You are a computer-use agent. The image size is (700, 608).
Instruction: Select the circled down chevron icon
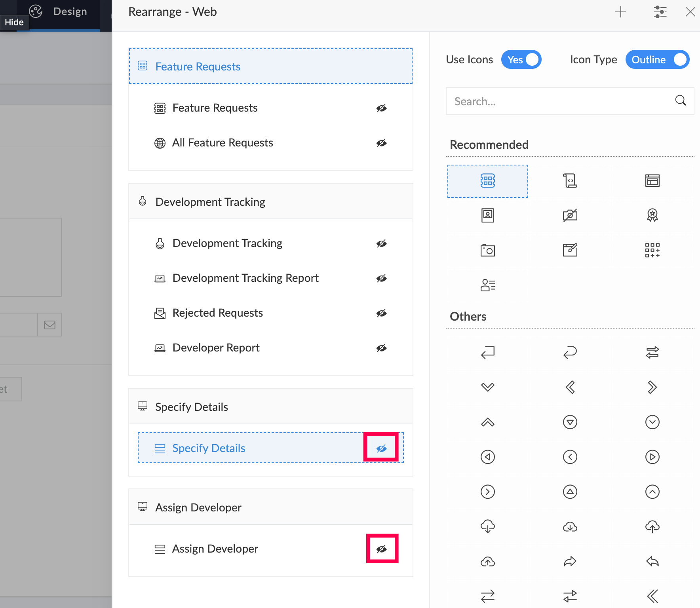[x=652, y=422]
